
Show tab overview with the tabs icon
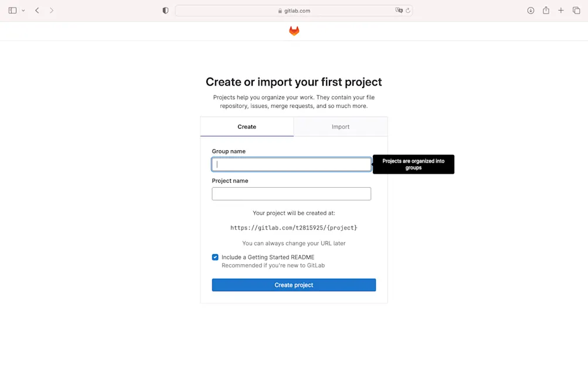click(576, 10)
